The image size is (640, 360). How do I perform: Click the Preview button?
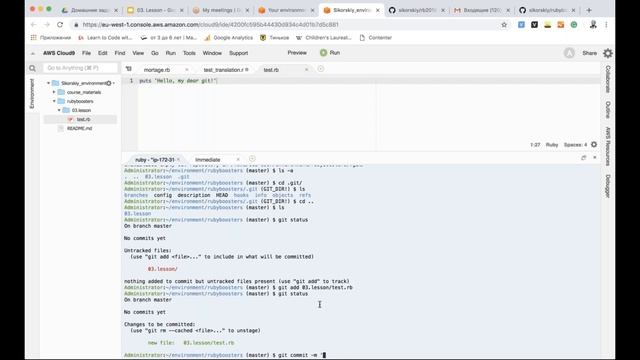[x=297, y=53]
